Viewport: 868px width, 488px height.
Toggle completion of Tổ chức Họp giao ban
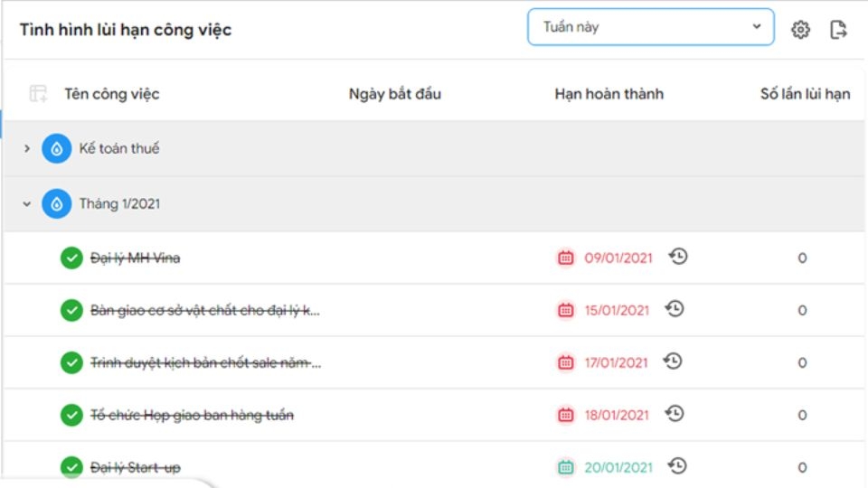coord(71,415)
